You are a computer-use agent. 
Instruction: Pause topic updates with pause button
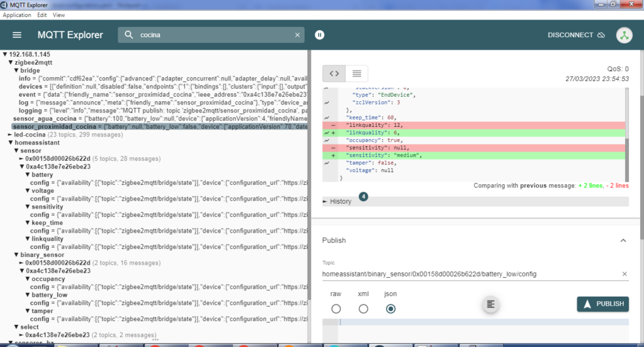click(319, 35)
